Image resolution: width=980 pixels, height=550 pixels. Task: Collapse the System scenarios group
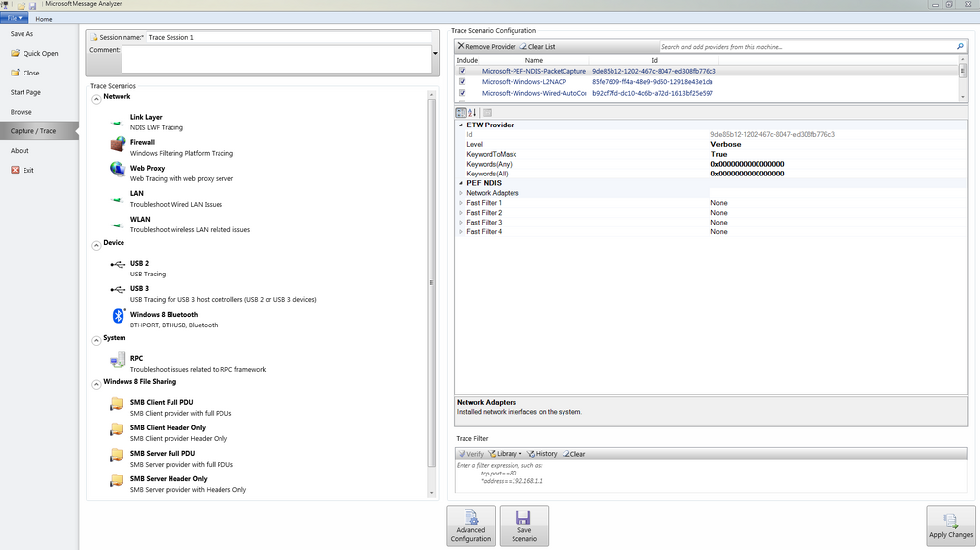96,340
